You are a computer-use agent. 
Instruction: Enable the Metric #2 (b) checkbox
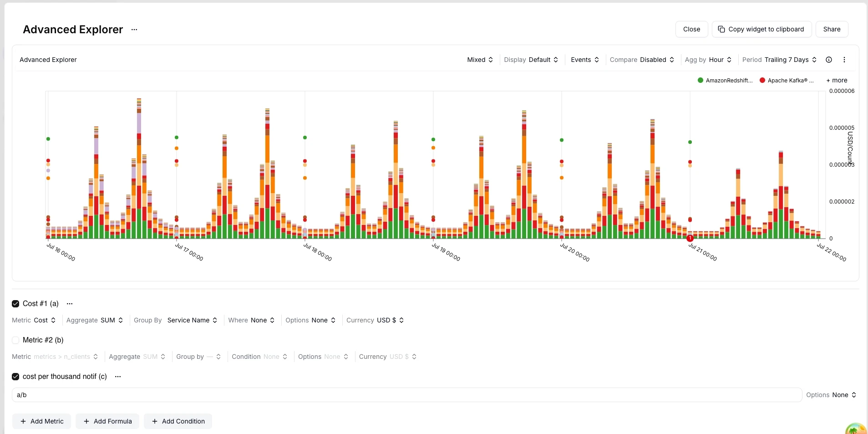click(15, 340)
